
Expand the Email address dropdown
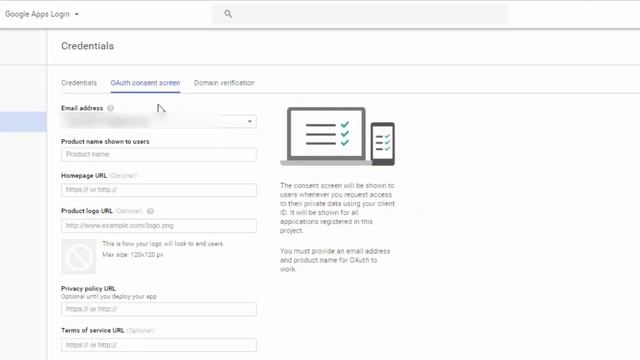(x=159, y=122)
